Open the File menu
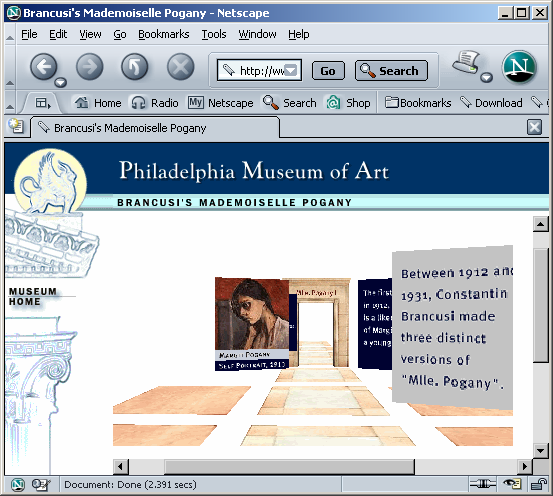 tap(29, 34)
